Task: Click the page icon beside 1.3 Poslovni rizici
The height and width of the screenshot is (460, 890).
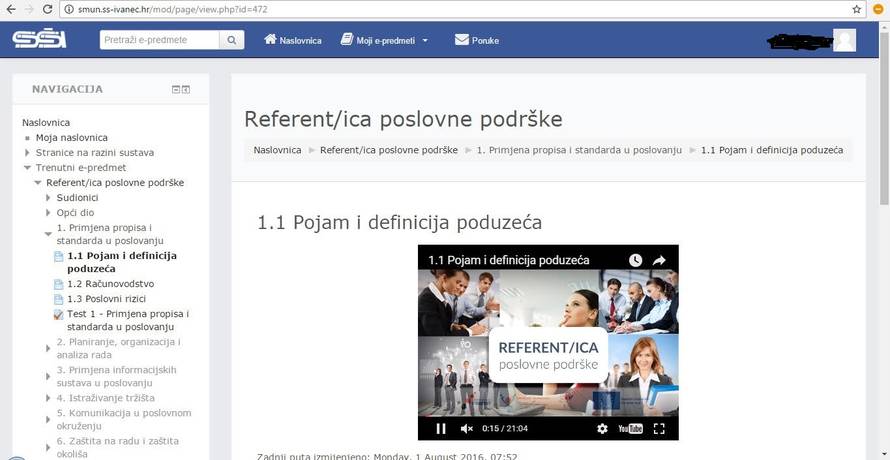Action: click(58, 299)
